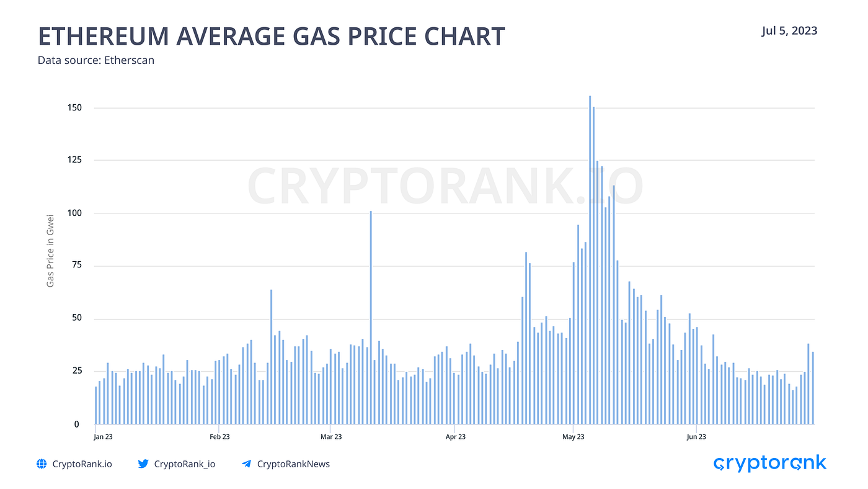Open the CryptoRank.io website link

point(82,464)
